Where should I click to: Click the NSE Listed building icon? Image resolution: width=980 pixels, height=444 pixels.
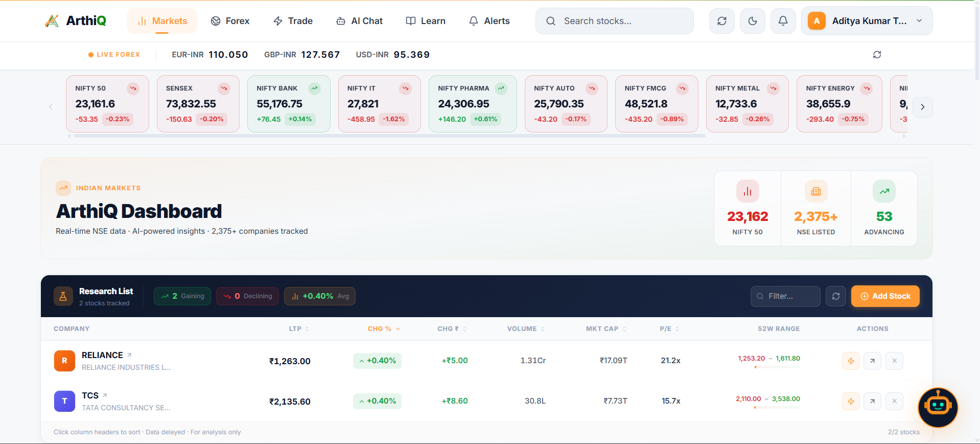coord(816,191)
